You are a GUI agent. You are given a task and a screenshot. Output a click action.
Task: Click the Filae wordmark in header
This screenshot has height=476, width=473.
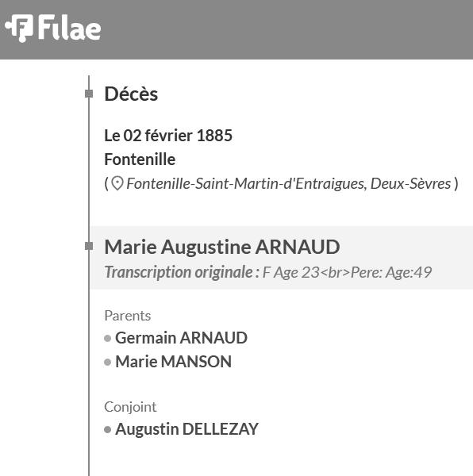(x=70, y=28)
